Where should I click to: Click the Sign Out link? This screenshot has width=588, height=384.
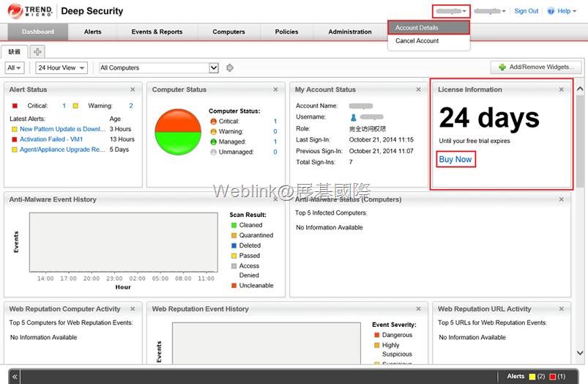coord(526,11)
